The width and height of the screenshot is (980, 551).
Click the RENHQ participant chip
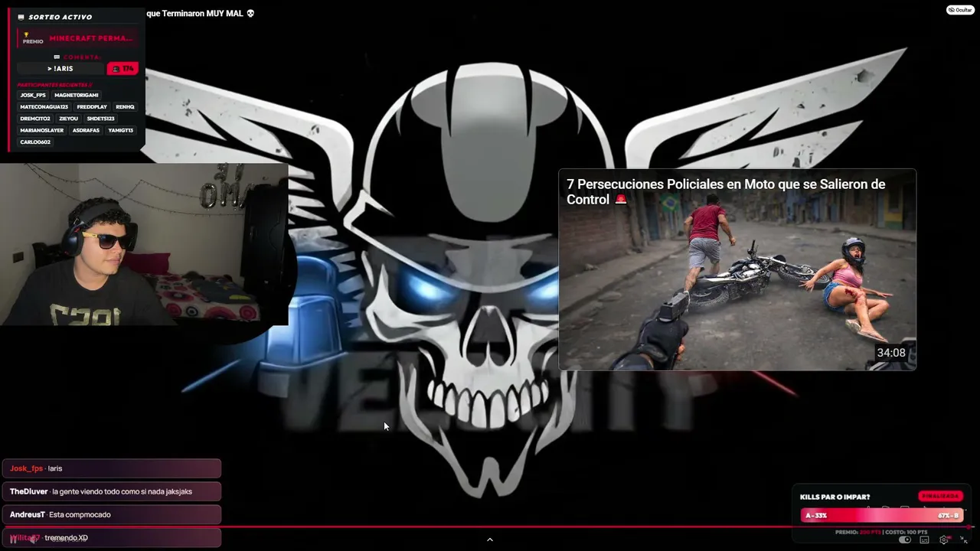(125, 107)
